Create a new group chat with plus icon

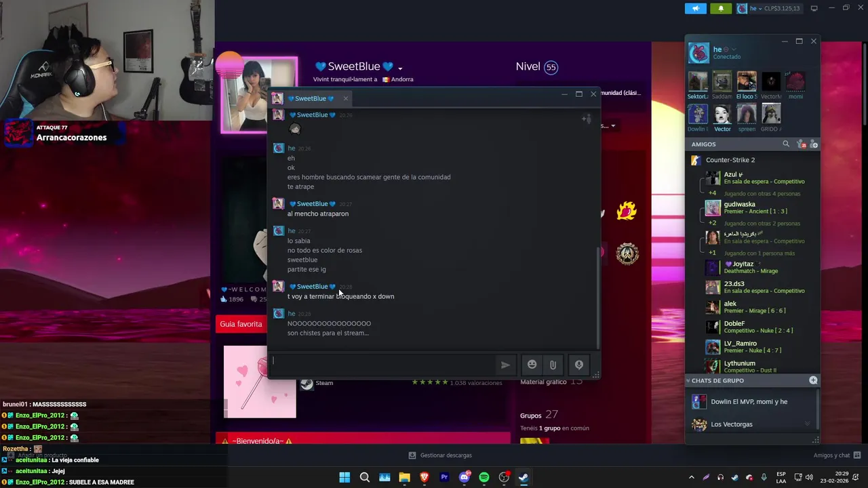(813, 380)
